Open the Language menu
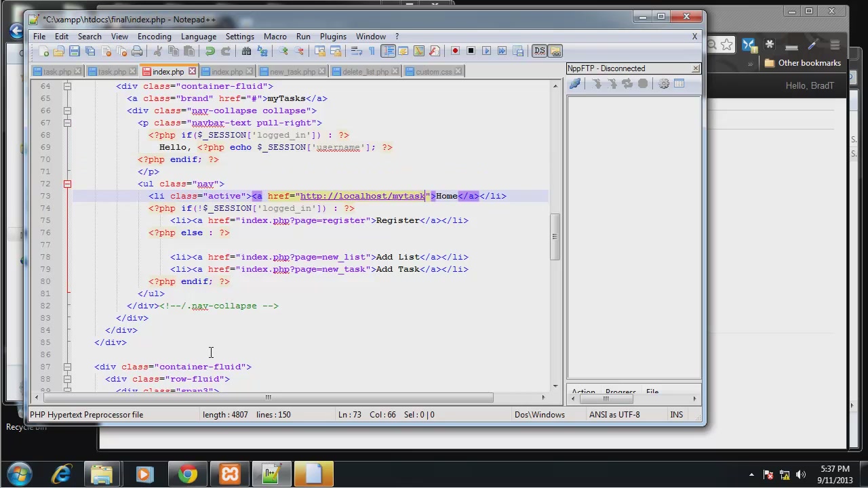The image size is (868, 488). point(199,37)
